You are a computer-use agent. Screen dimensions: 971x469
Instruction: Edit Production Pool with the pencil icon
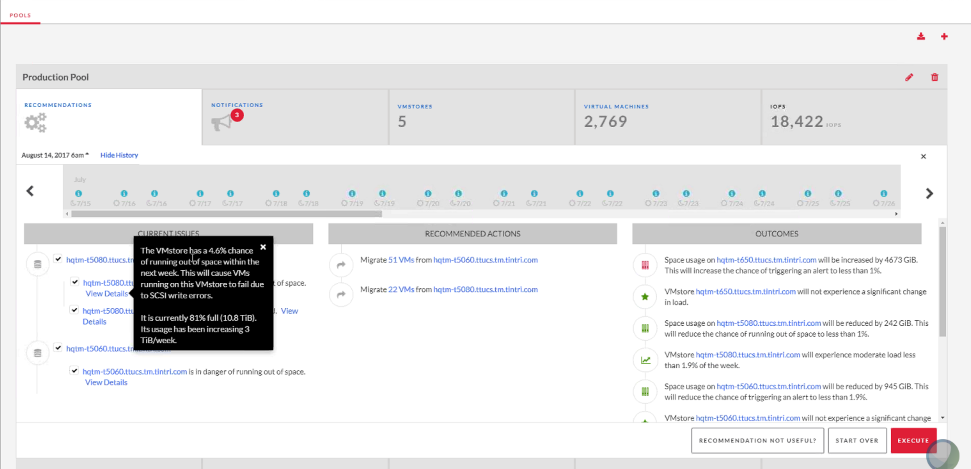click(909, 77)
